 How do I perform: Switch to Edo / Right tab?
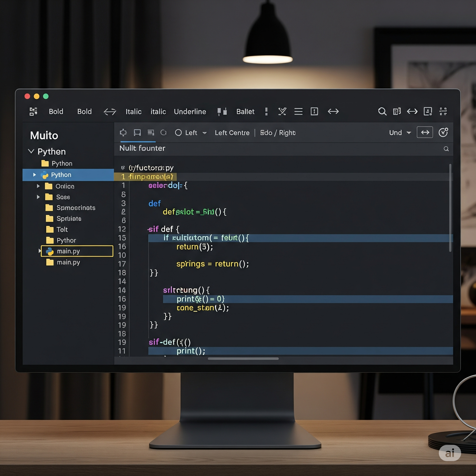(278, 133)
